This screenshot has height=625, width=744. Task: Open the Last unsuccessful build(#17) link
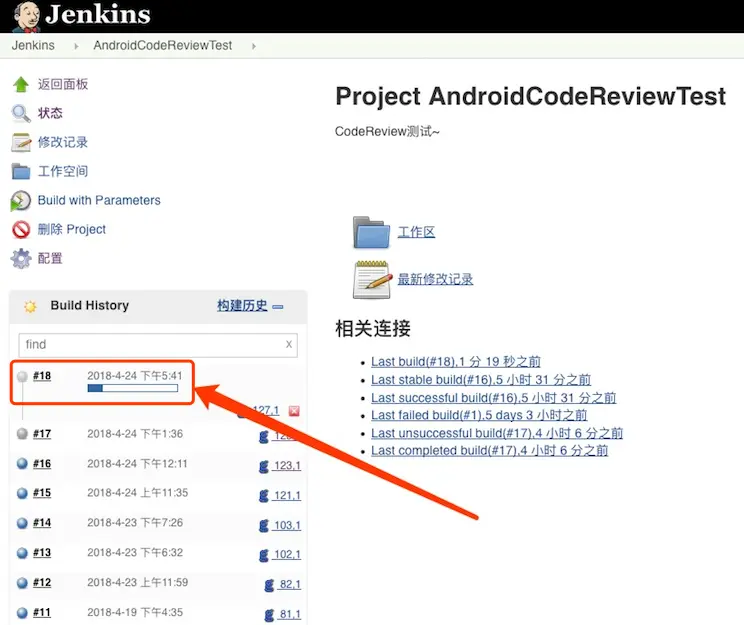click(497, 433)
